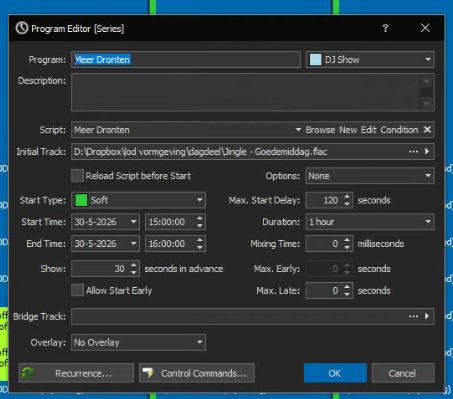Click the Description scrollbar down arrow
The image size is (453, 399).
pos(427,104)
